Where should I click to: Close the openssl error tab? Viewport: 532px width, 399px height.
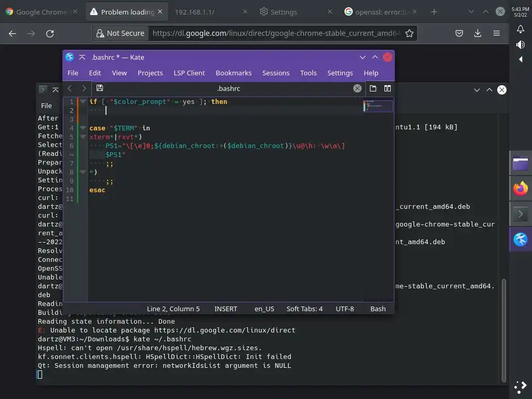coord(415,11)
